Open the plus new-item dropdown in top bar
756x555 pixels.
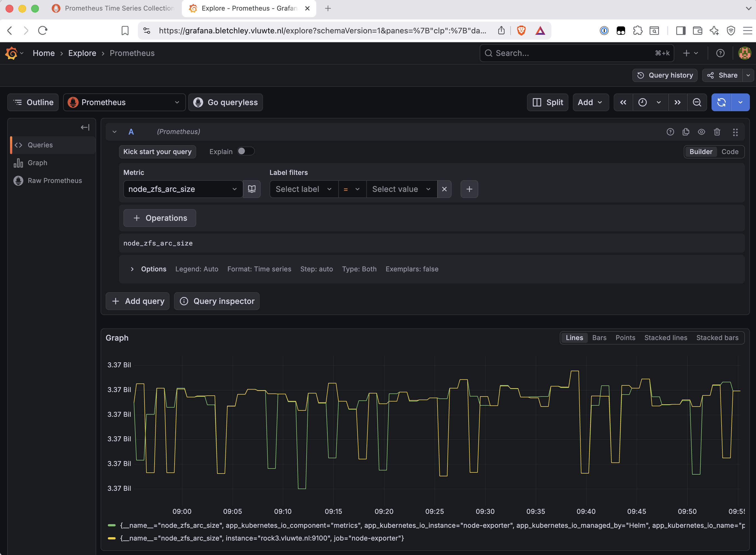pyautogui.click(x=690, y=53)
